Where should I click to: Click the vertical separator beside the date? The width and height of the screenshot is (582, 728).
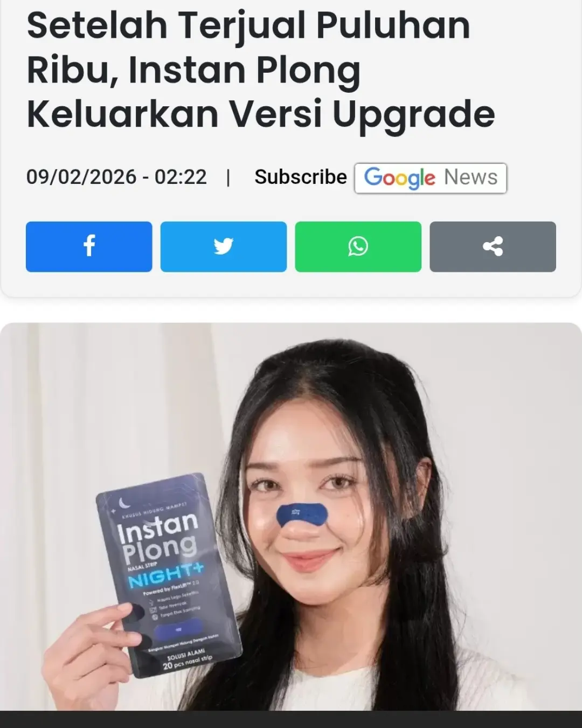pyautogui.click(x=228, y=177)
